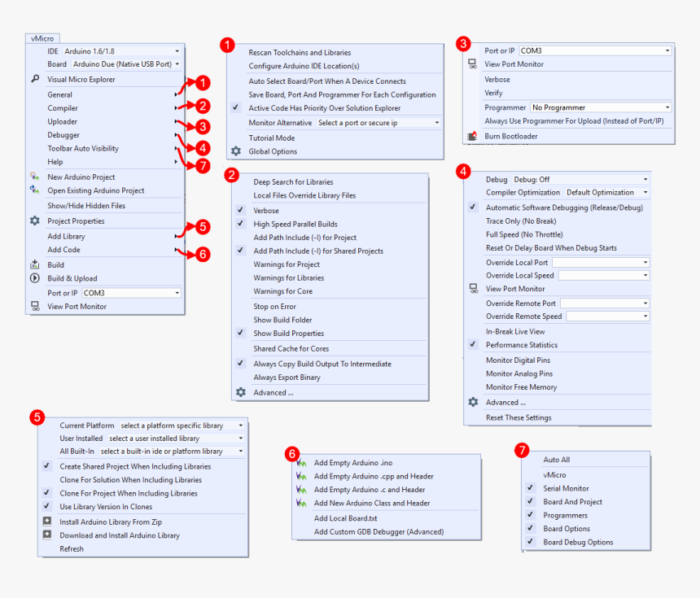Screen dimensions: 700x598
Task: Open the Port or IP dropdown in vMicro menu
Action: [x=131, y=293]
